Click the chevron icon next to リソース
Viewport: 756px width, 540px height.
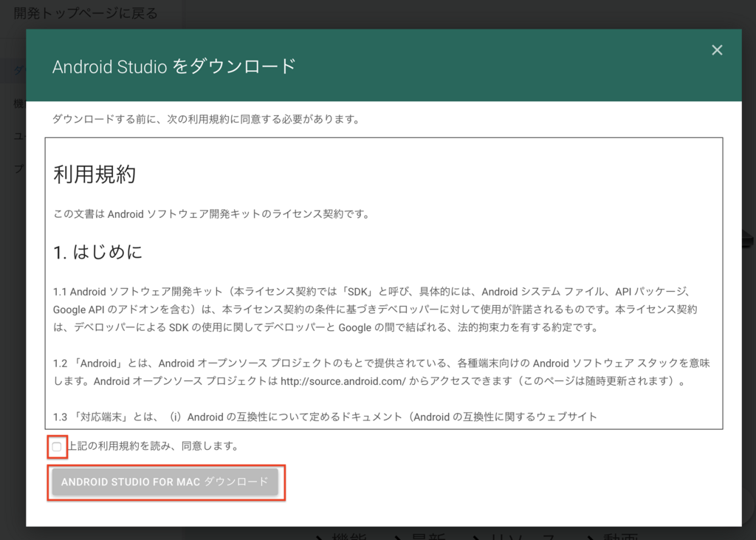[475, 537]
